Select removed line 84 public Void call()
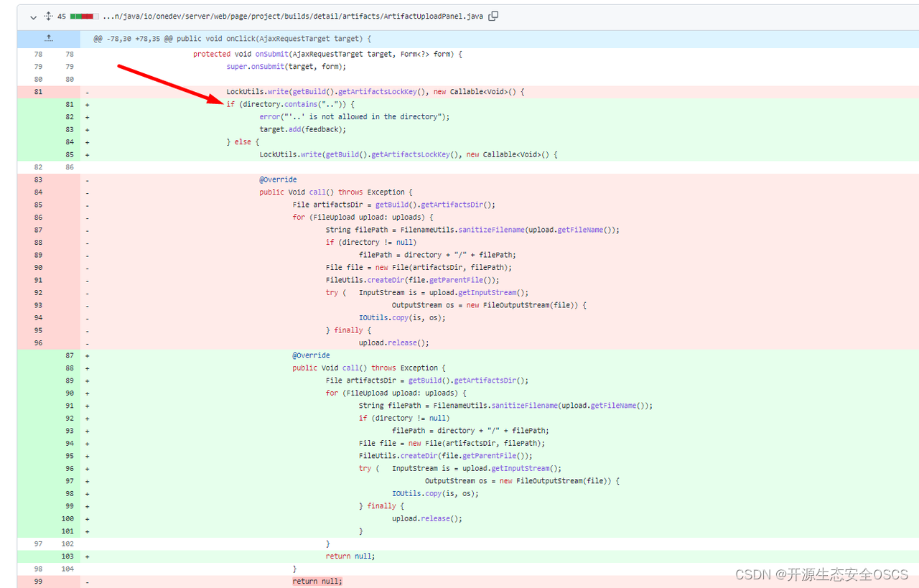 pos(336,192)
